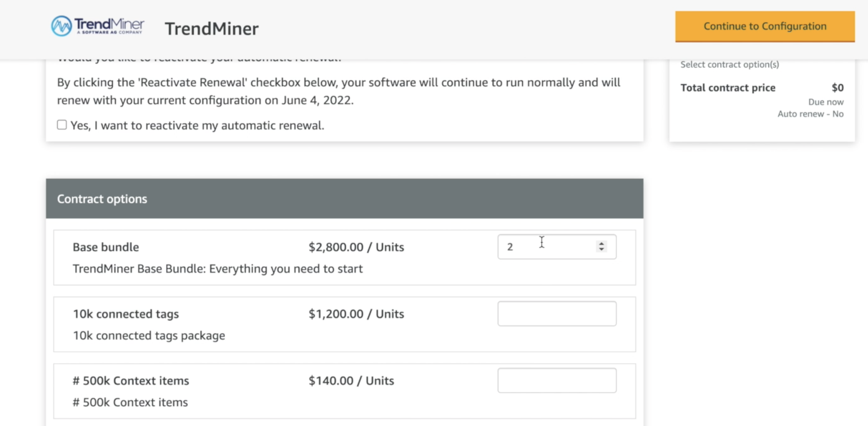The width and height of the screenshot is (868, 426).
Task: Click the 'Yes, I want to reactivate' label
Action: tap(197, 126)
